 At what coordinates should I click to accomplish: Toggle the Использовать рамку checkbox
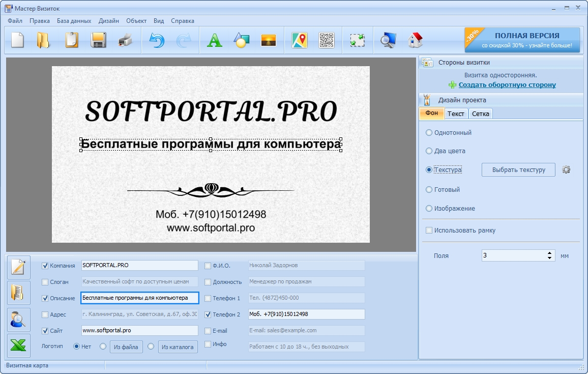coord(429,231)
